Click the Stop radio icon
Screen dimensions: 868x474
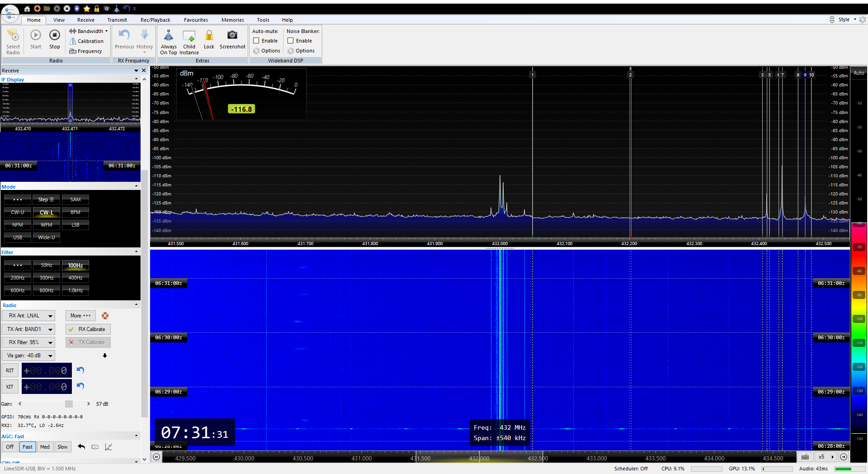(55, 35)
